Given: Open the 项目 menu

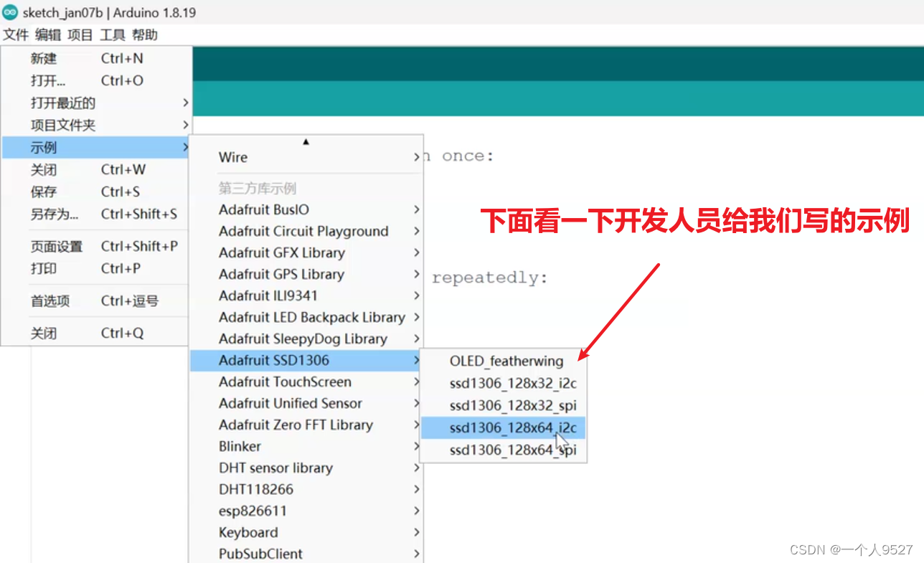Looking at the screenshot, I should (x=80, y=34).
